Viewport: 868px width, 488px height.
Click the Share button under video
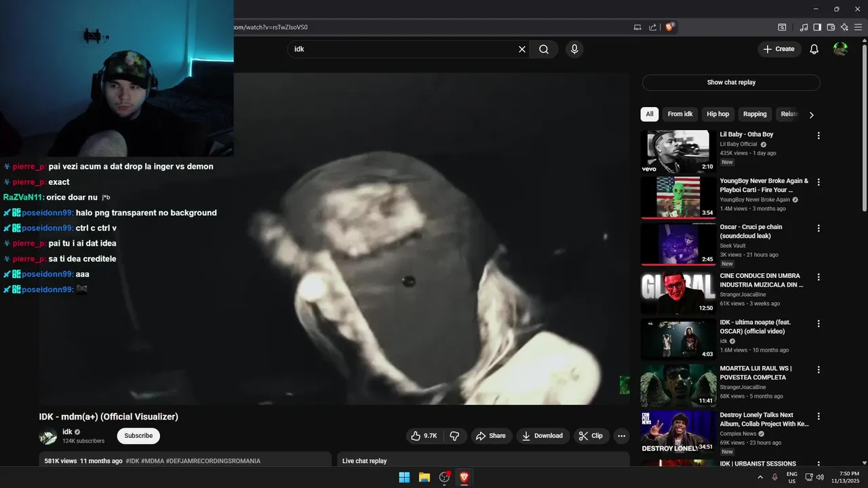coord(491,436)
